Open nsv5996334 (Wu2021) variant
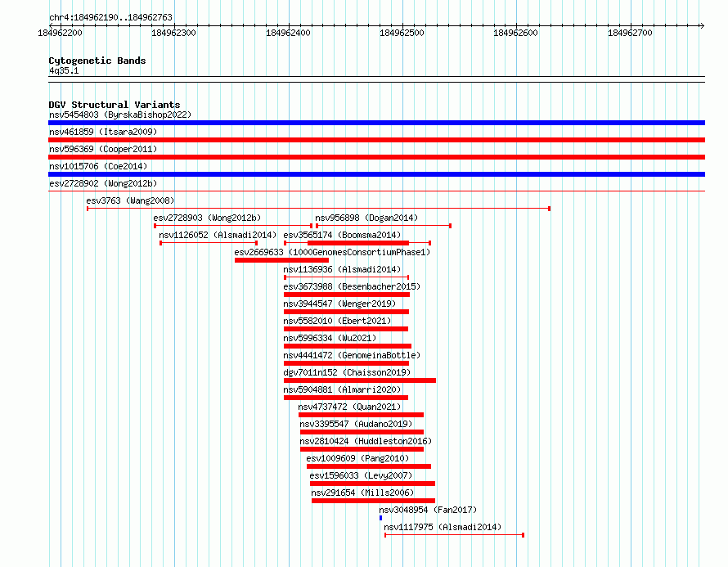This screenshot has width=728, height=567. (330, 338)
